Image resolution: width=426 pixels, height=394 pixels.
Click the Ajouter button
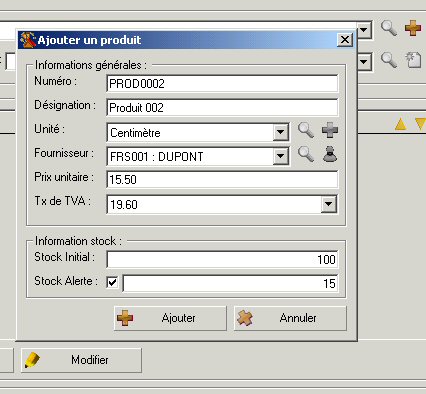(170, 318)
